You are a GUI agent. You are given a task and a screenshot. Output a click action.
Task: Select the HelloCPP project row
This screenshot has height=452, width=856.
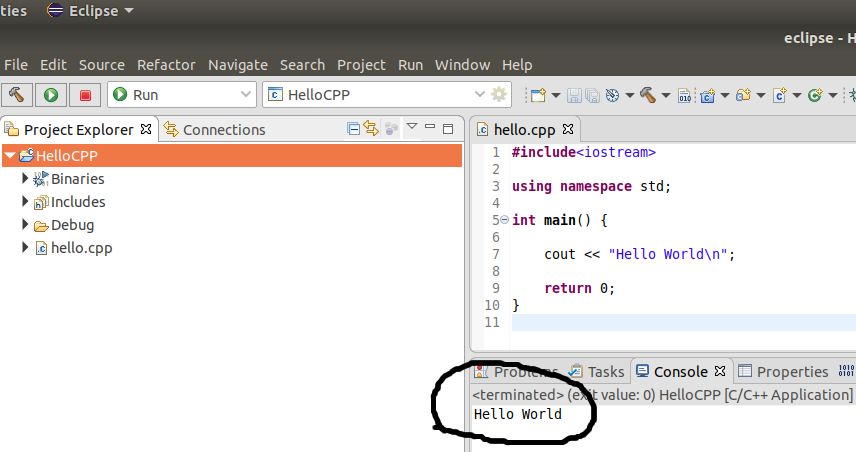click(233, 156)
